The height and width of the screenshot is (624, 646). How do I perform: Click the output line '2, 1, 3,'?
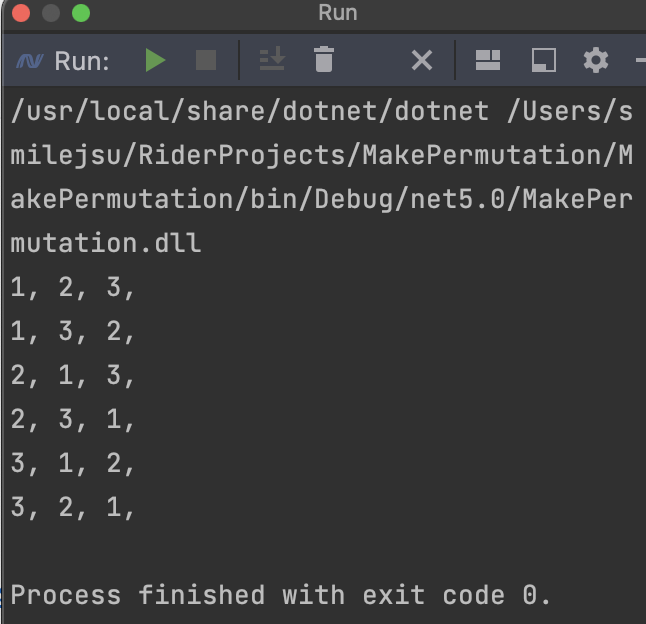(x=73, y=375)
